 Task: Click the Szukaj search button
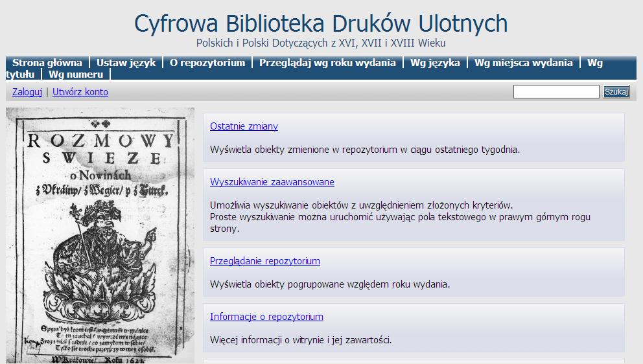pos(616,92)
